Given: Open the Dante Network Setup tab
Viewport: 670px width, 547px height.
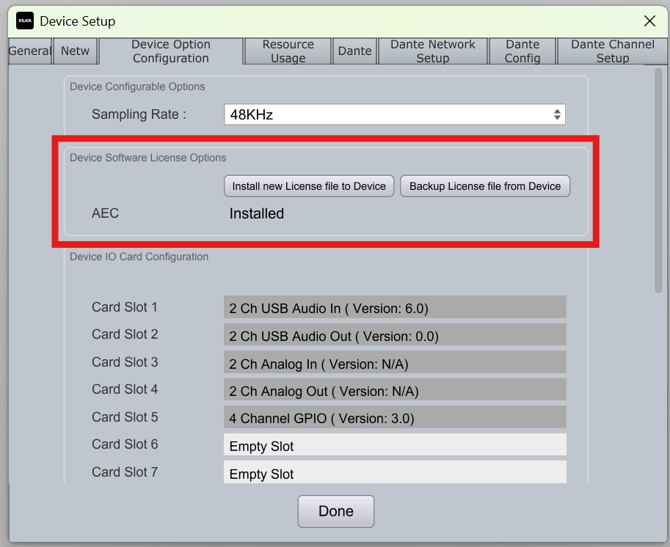Looking at the screenshot, I should point(433,51).
